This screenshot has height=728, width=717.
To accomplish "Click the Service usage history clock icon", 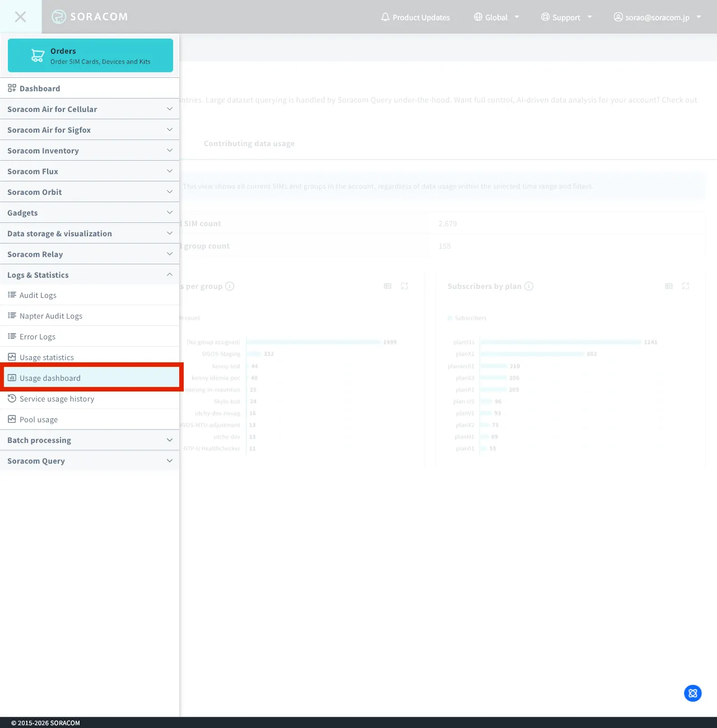I will coord(12,398).
